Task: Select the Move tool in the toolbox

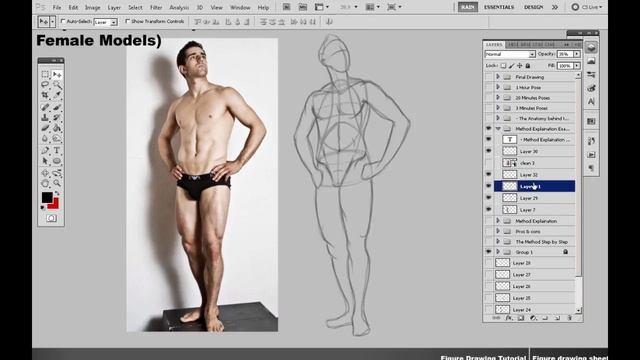Action: pos(57,74)
